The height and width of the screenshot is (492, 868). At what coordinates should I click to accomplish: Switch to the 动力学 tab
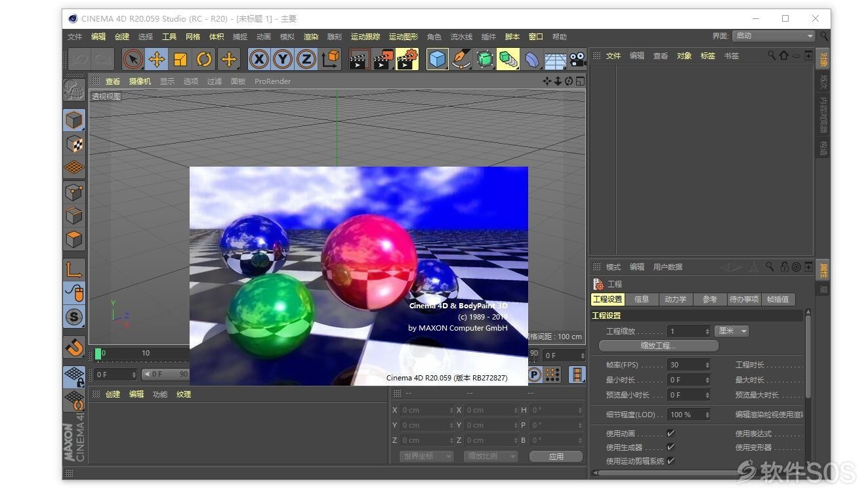[675, 299]
